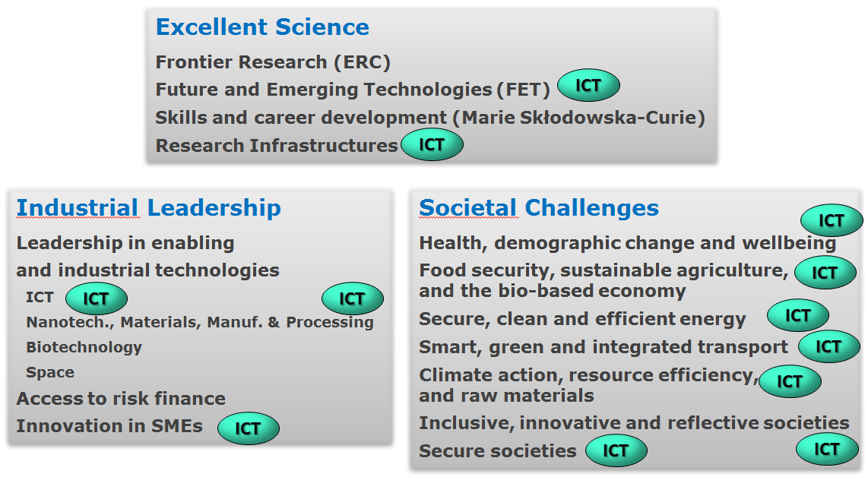Select the ICT badge beside Innovation in SMEs
Viewport: 868px width, 477px height.
[249, 428]
